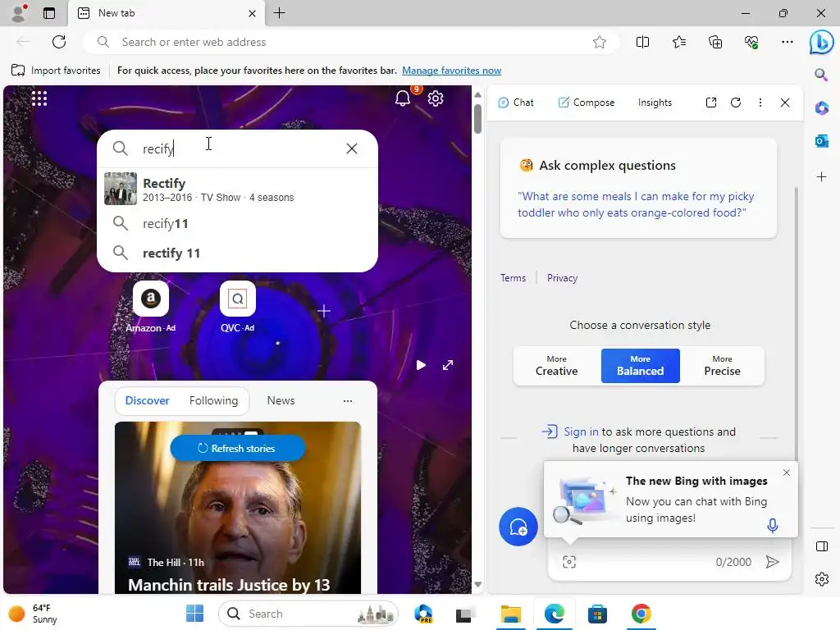Select More Precise conversation style

722,366
